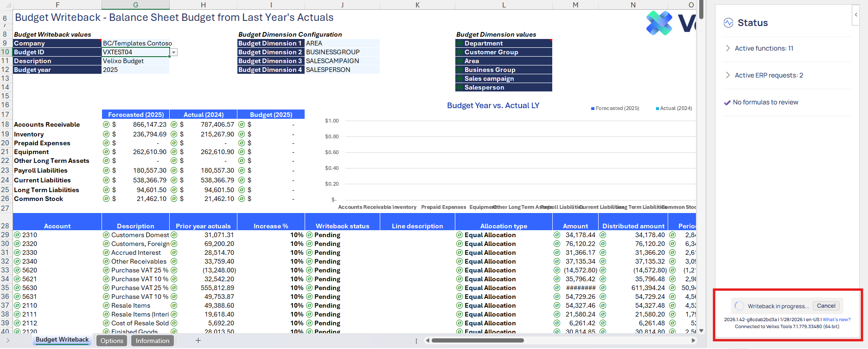Click the Velixo icon before account 2310
This screenshot has height=349, width=868.
pos(17,235)
